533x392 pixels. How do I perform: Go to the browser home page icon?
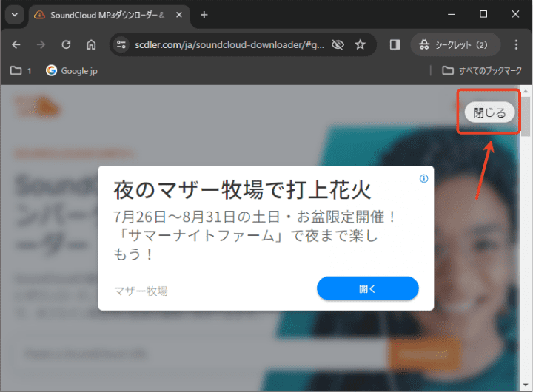[x=91, y=44]
